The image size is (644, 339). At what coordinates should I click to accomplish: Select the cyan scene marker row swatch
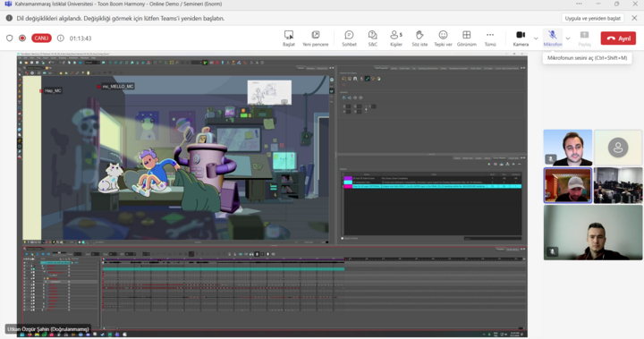348,182
